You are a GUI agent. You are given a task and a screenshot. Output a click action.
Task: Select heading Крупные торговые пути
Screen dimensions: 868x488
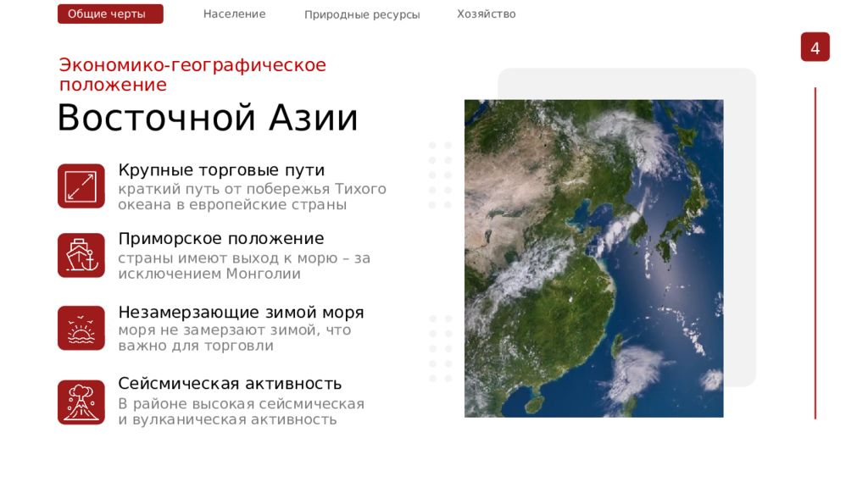[221, 169]
